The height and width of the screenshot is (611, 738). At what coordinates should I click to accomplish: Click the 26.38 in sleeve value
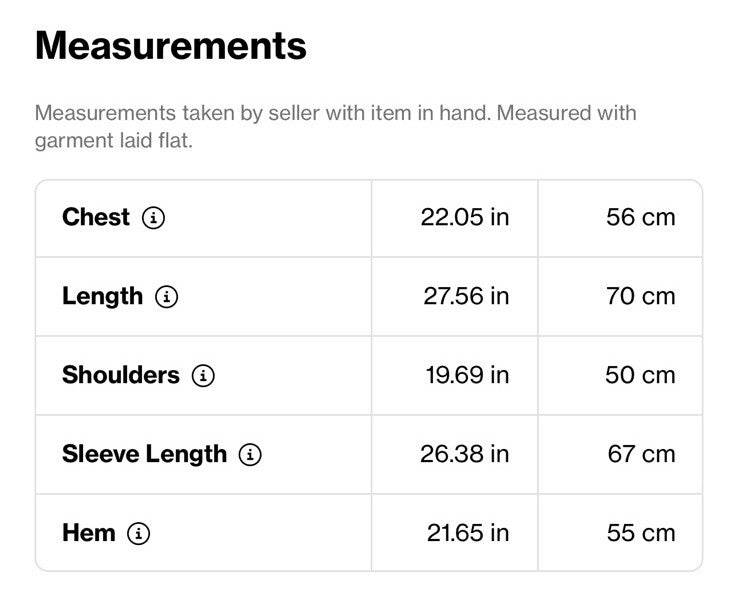pos(465,454)
